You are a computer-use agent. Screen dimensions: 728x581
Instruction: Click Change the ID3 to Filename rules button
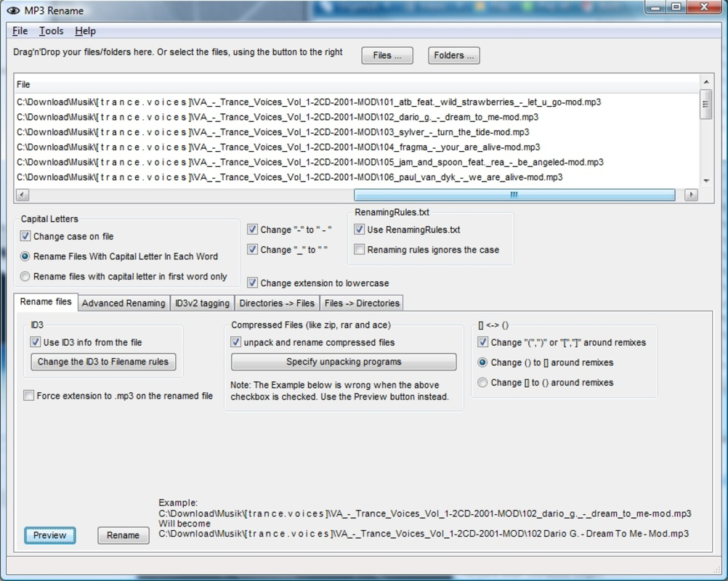click(x=103, y=362)
